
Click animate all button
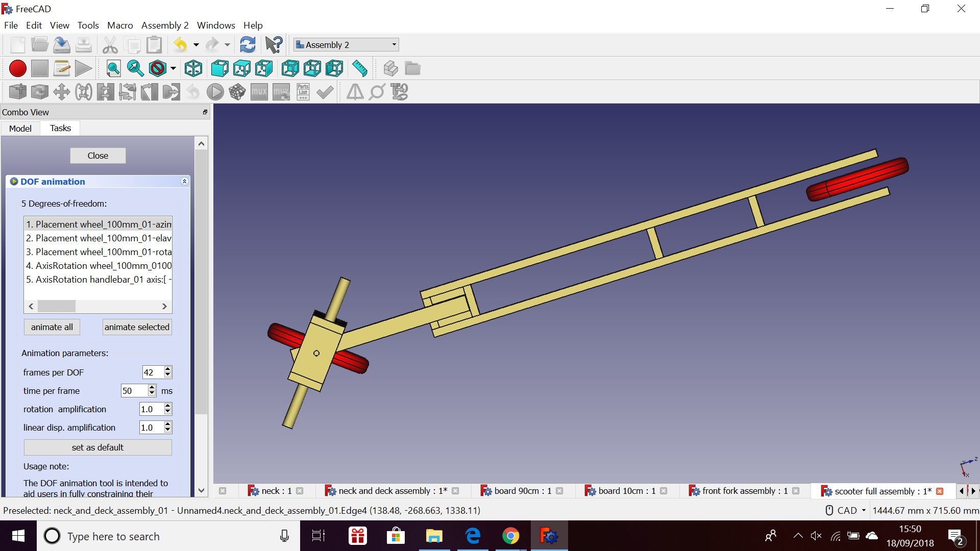point(53,327)
